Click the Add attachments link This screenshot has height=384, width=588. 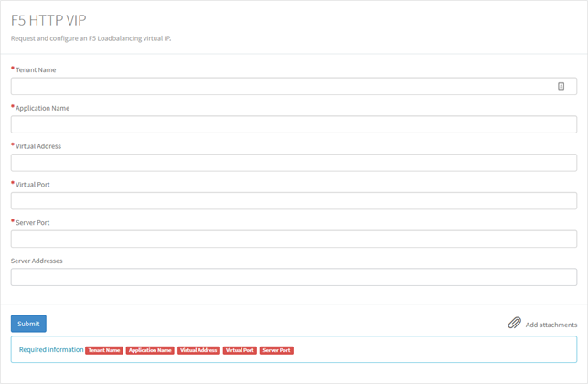click(x=551, y=325)
